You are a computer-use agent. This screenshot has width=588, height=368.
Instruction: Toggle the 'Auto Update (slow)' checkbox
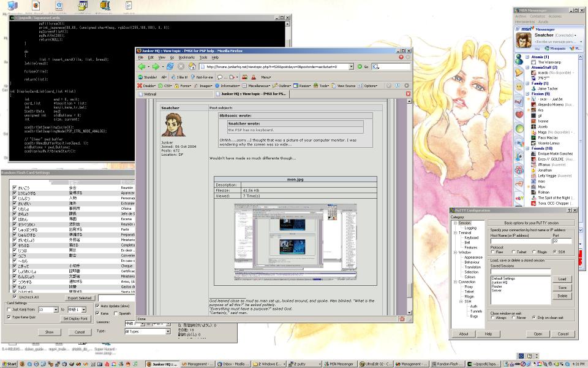pos(97,305)
